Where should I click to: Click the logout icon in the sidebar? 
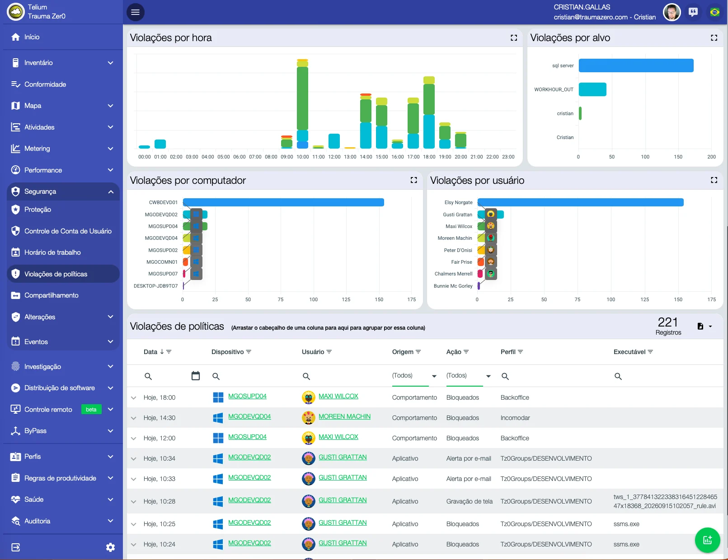point(16,547)
